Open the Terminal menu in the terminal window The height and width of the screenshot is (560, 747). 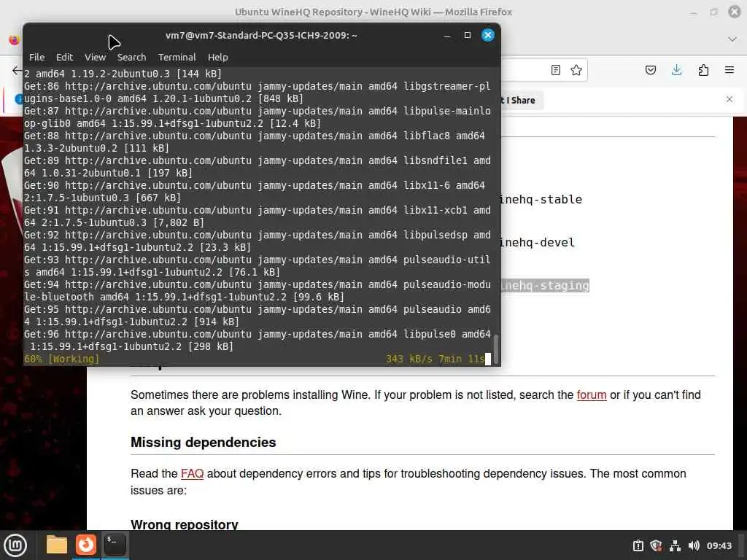pos(177,57)
